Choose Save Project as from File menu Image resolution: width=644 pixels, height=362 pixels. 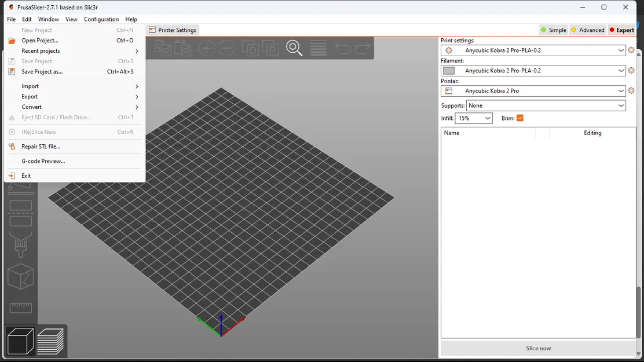75,71
